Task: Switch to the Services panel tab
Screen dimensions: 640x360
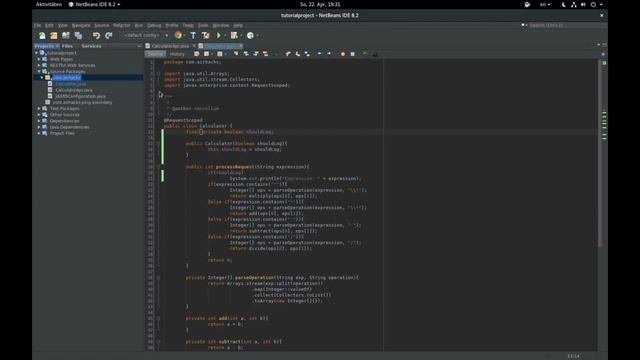Action: pos(91,46)
